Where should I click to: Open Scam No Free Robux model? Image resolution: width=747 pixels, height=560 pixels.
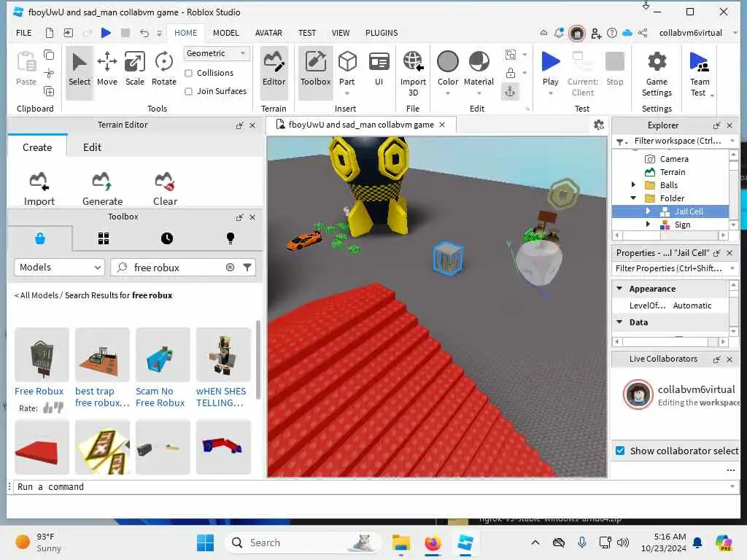(x=160, y=397)
